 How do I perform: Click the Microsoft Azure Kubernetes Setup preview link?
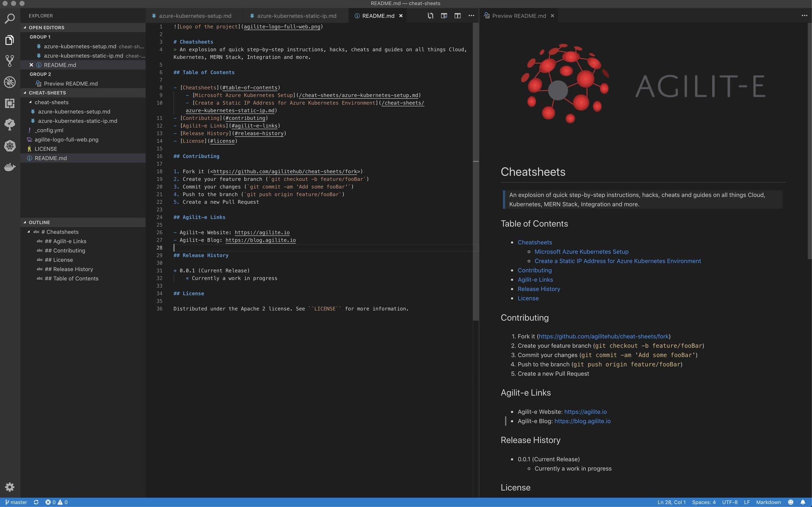tap(581, 252)
